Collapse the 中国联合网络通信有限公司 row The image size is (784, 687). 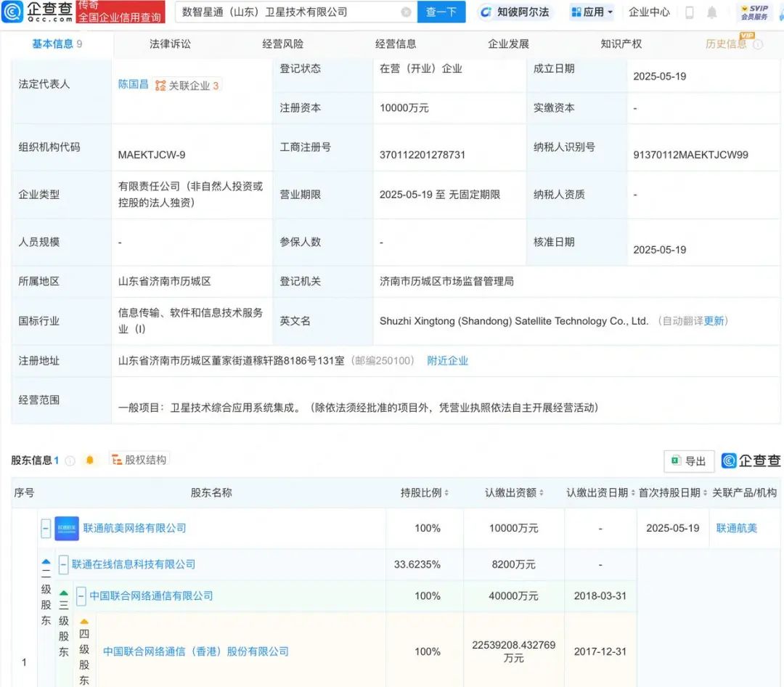tap(81, 596)
